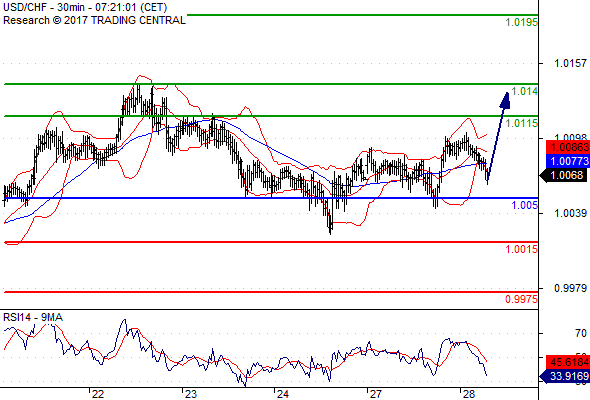The width and height of the screenshot is (590, 400).
Task: Click date marker 22 on time axis
Action: [x=98, y=394]
